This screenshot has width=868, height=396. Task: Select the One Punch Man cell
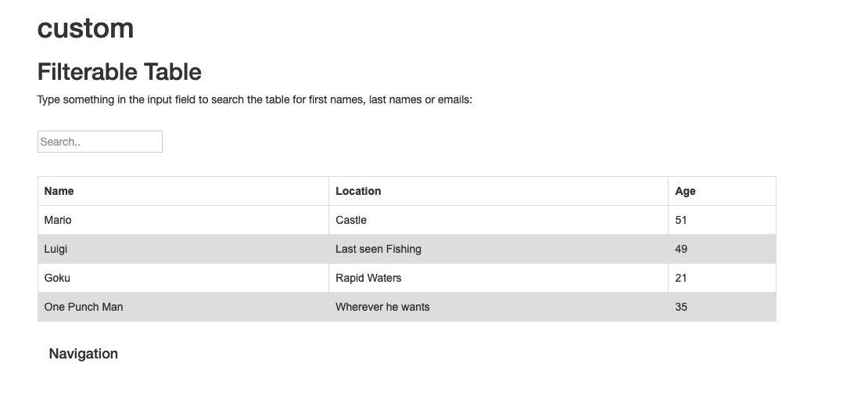(x=84, y=307)
